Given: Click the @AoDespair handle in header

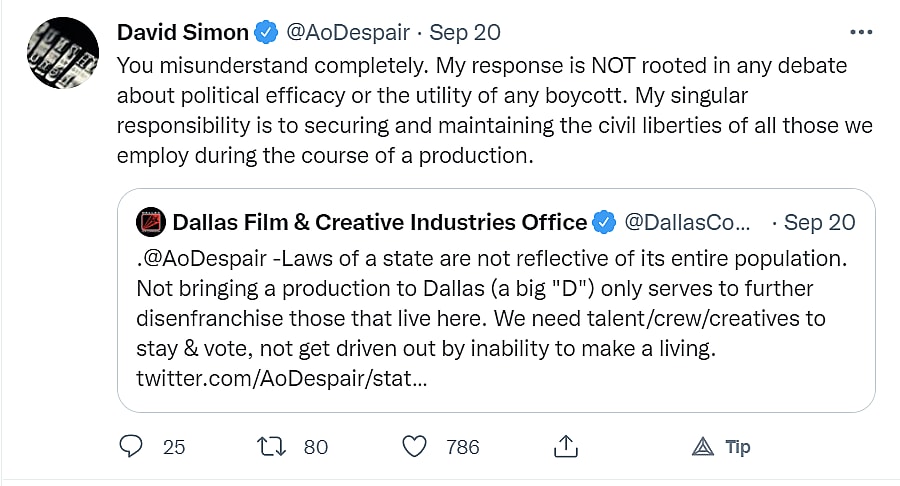Looking at the screenshot, I should [x=348, y=32].
